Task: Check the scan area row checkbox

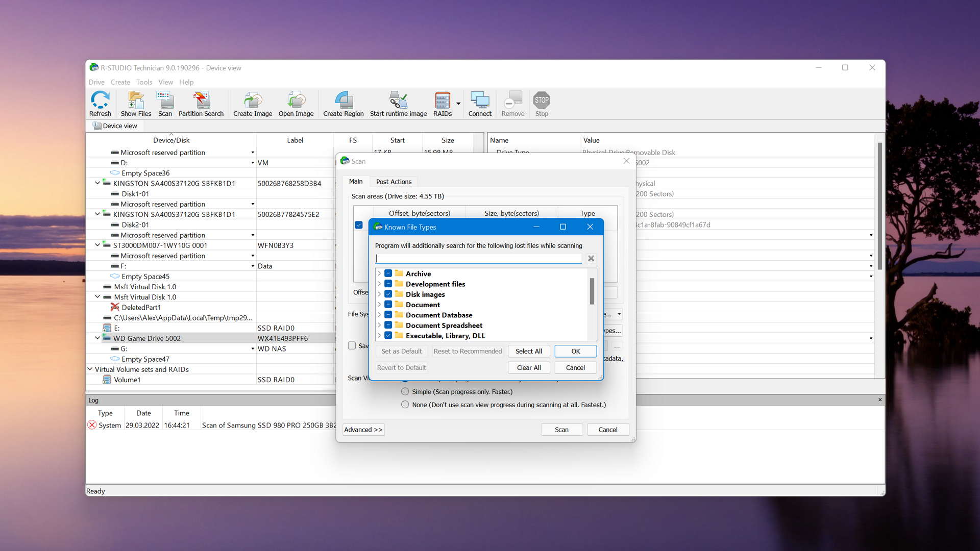Action: click(x=359, y=225)
